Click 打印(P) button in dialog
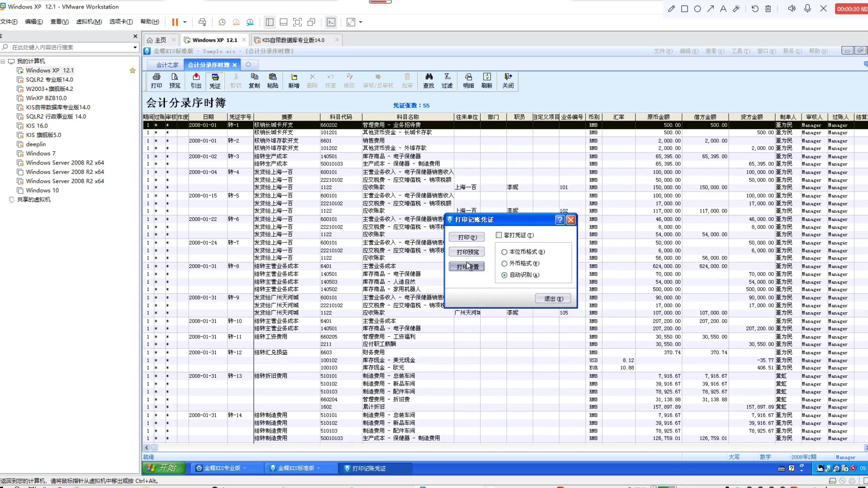This screenshot has height=488, width=868. tap(467, 237)
